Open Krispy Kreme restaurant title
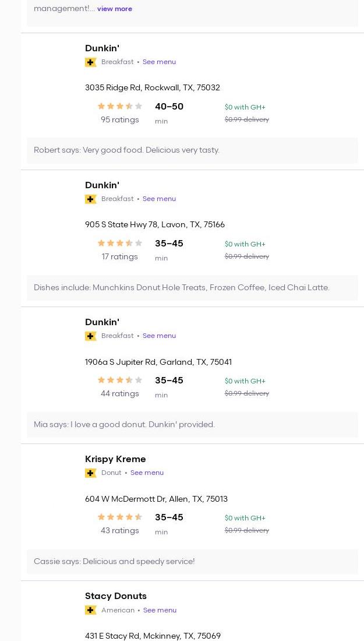364x641 pixels. click(115, 459)
